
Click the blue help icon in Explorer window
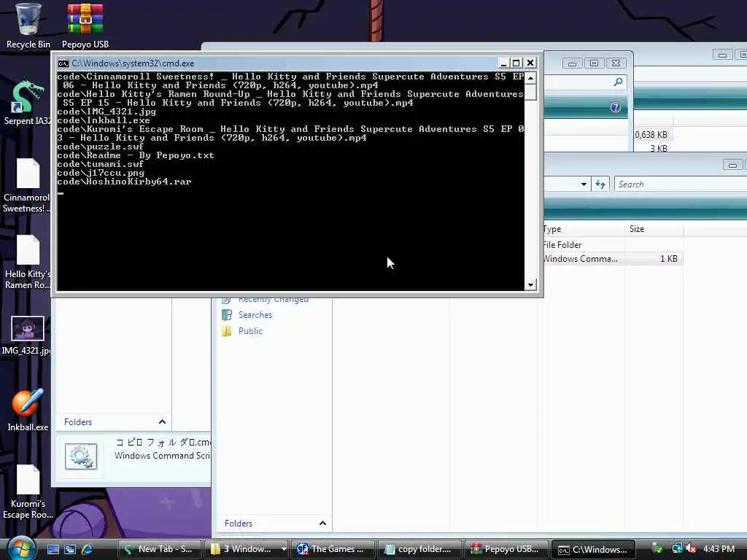(615, 107)
